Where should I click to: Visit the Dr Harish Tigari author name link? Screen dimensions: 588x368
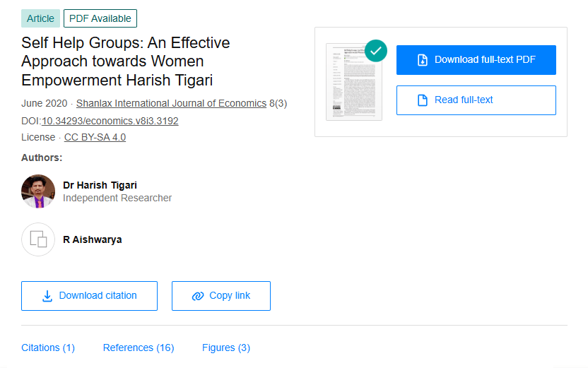click(x=100, y=185)
